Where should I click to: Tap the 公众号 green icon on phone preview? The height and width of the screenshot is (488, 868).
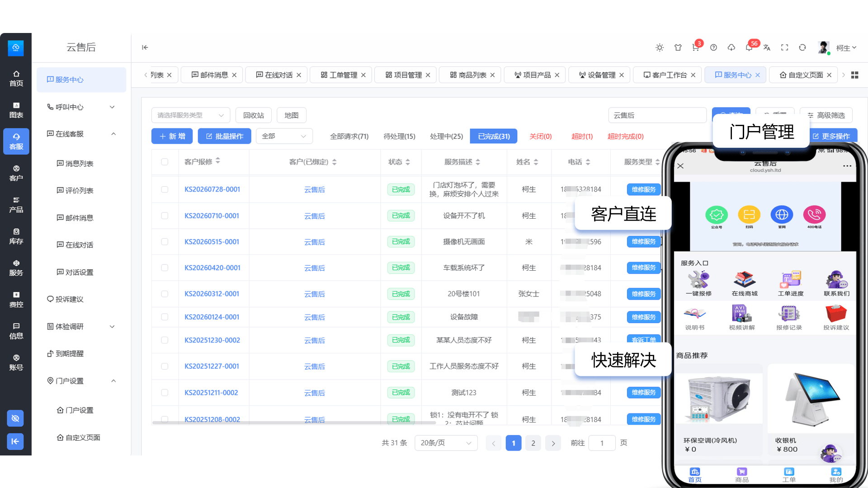click(717, 215)
